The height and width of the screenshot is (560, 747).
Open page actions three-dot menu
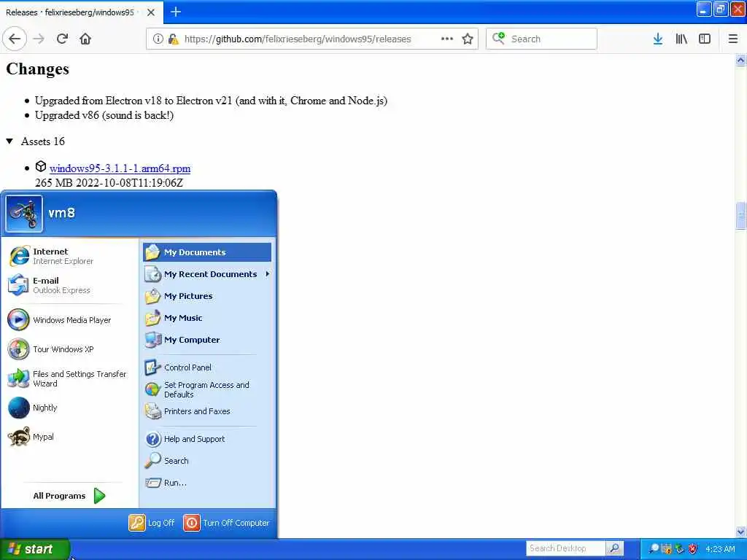(447, 39)
